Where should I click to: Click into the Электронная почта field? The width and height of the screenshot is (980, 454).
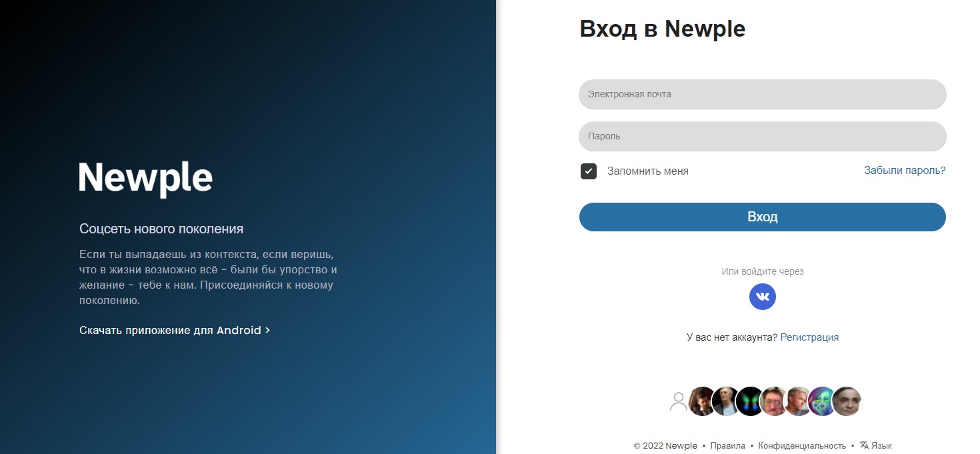[762, 94]
